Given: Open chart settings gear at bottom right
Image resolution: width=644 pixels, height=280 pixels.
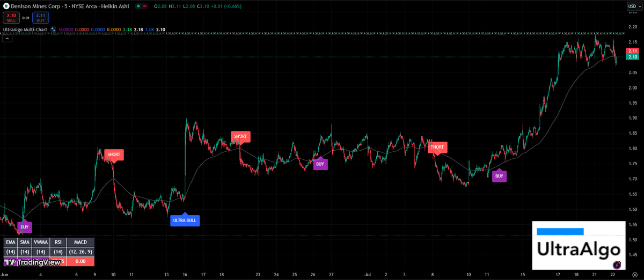Looking at the screenshot, I should (634, 275).
